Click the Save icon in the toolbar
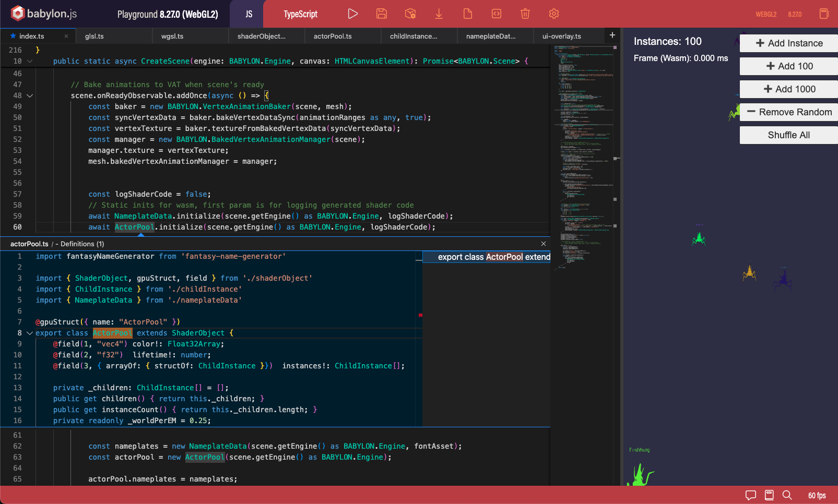Image resolution: width=838 pixels, height=504 pixels. coord(382,14)
